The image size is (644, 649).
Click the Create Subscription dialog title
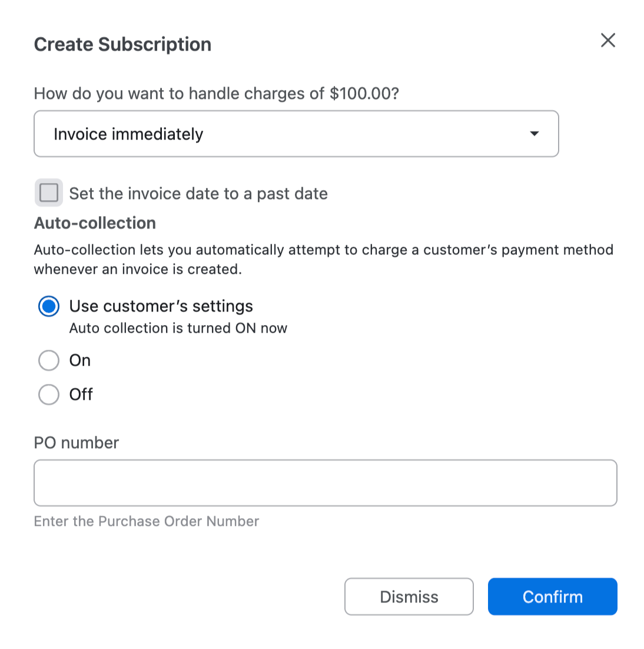click(122, 44)
